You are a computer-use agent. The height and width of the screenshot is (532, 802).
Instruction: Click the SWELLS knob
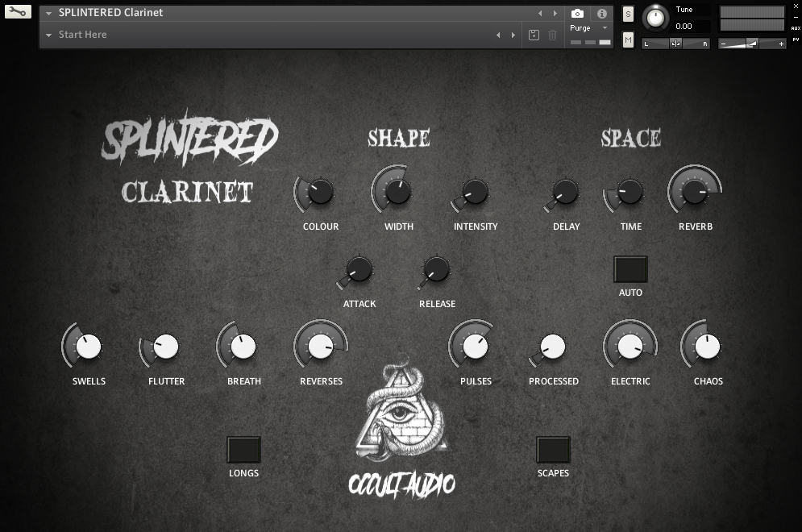pos(89,347)
